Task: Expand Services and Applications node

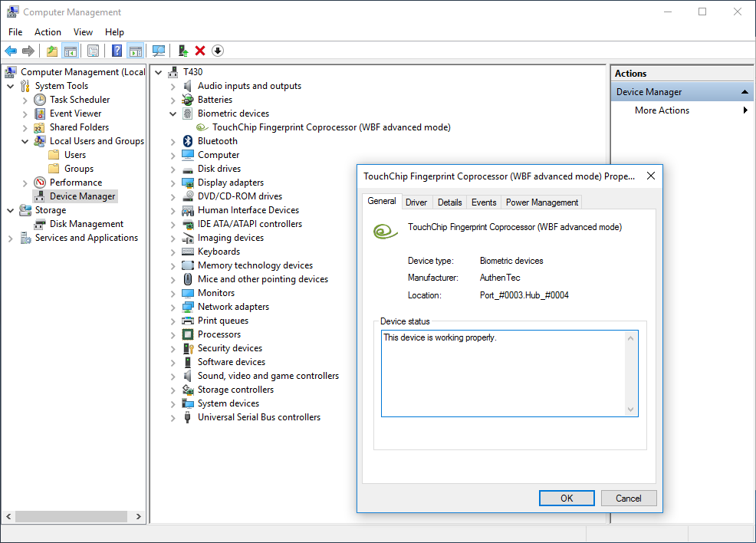Action: pos(11,239)
